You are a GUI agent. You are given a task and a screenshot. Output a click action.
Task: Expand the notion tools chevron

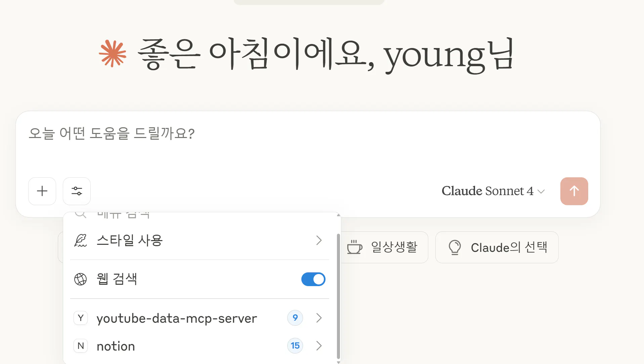[x=319, y=346]
